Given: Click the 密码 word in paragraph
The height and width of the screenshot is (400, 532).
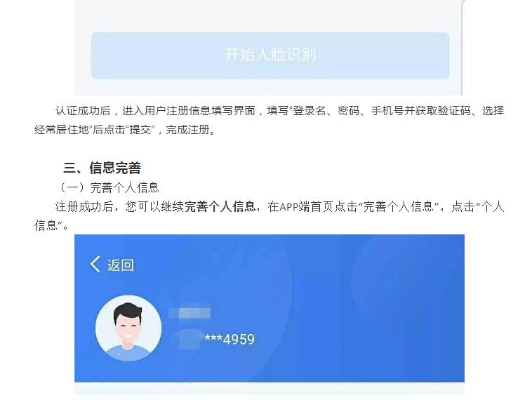Looking at the screenshot, I should pyautogui.click(x=348, y=111).
